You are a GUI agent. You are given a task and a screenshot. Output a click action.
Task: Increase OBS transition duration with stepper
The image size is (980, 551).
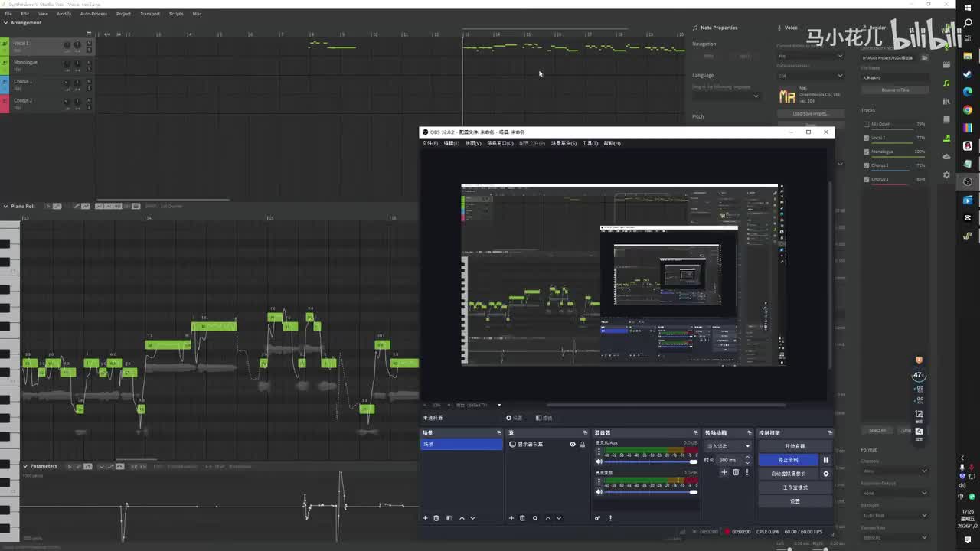click(748, 458)
